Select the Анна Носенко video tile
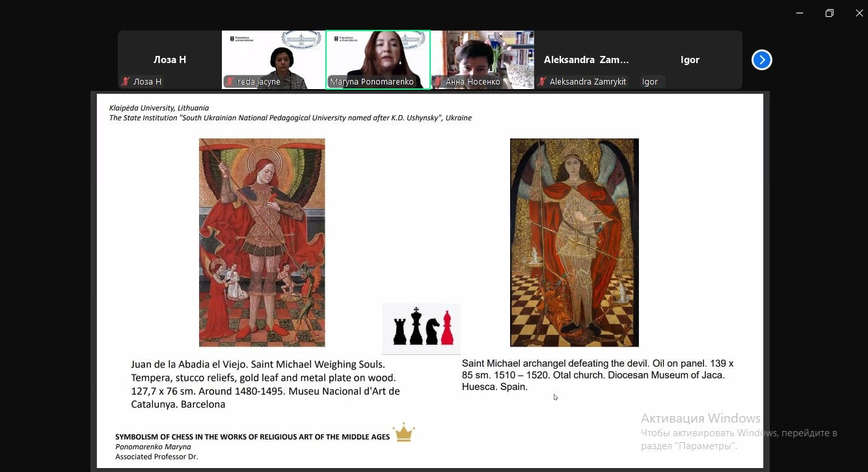The width and height of the screenshot is (868, 472). 482,60
